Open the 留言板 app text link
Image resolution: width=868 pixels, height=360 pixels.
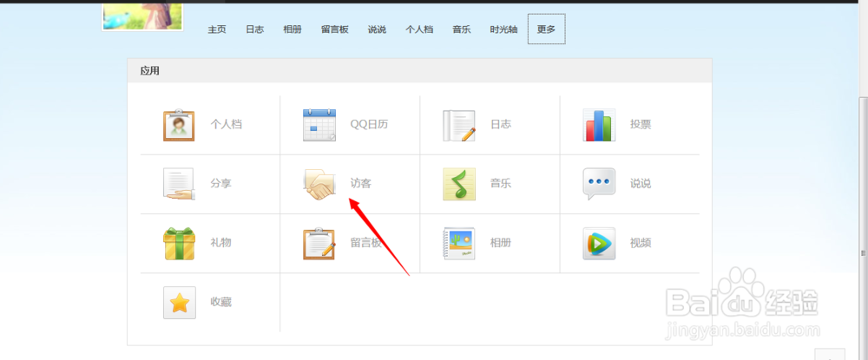pos(366,243)
